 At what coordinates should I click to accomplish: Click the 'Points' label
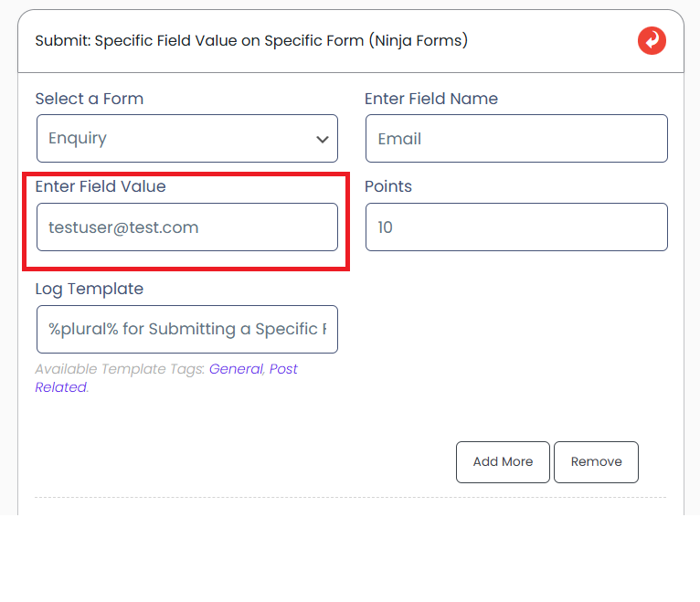pos(388,186)
